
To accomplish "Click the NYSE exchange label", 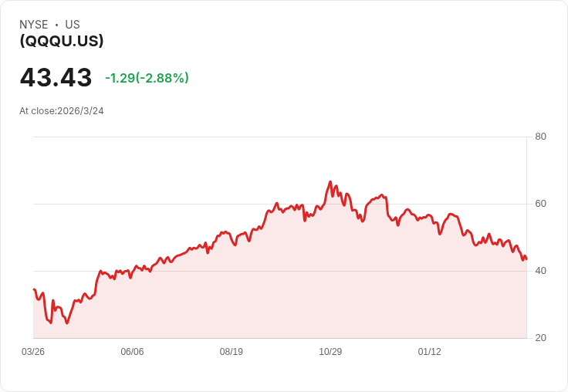I will (x=33, y=25).
